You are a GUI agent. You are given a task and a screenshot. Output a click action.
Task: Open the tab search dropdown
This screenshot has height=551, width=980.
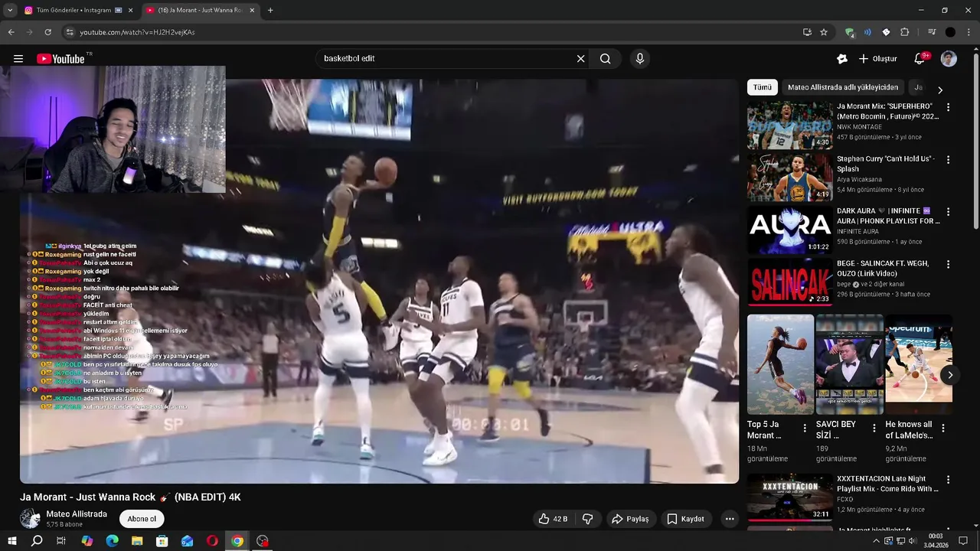(10, 10)
